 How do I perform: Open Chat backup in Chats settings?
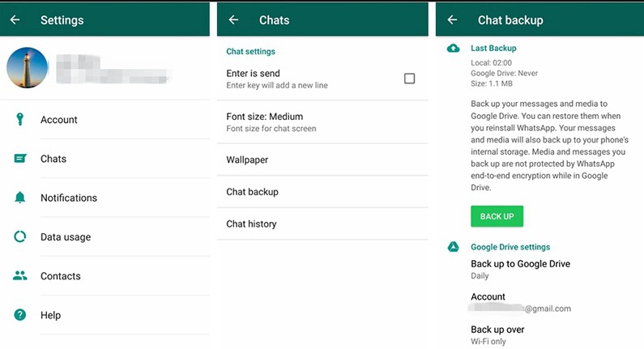click(322, 192)
